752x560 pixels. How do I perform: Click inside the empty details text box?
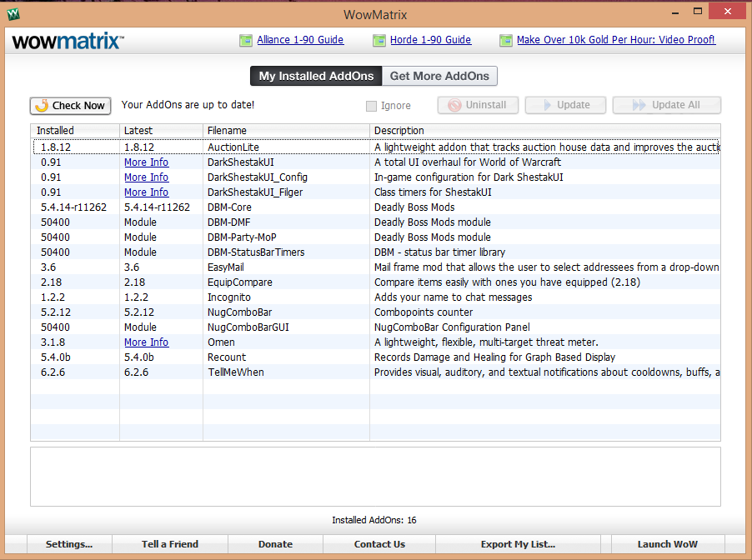click(x=375, y=477)
